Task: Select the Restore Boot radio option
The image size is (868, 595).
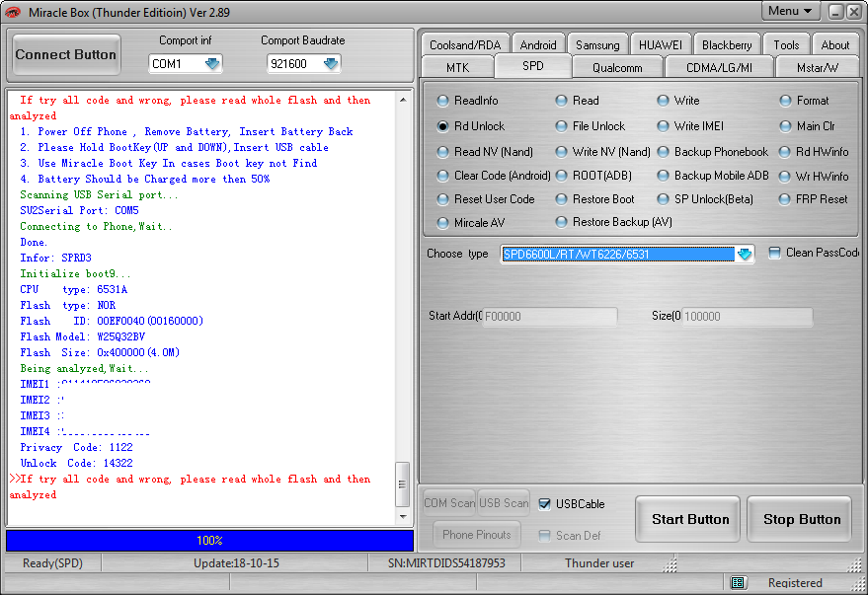Action: pos(595,199)
